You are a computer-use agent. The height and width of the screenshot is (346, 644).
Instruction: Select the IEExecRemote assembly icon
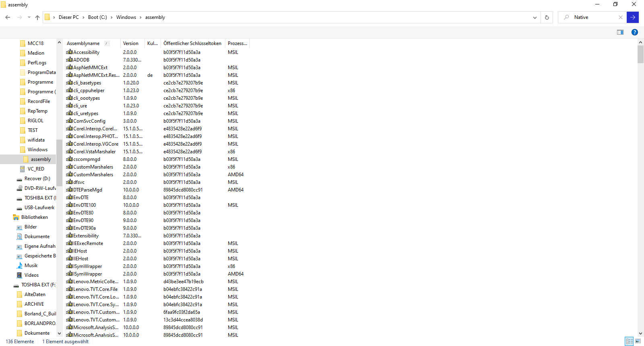tap(69, 243)
